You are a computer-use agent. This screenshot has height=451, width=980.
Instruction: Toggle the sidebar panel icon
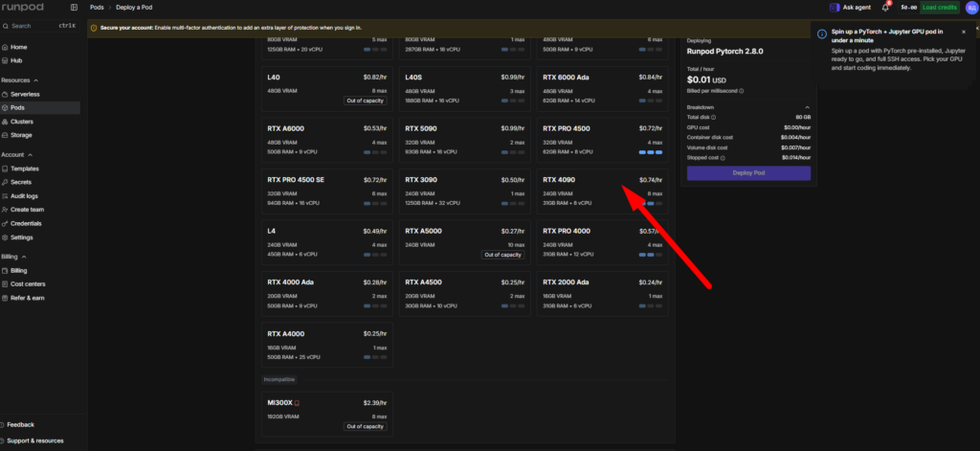[x=75, y=8]
